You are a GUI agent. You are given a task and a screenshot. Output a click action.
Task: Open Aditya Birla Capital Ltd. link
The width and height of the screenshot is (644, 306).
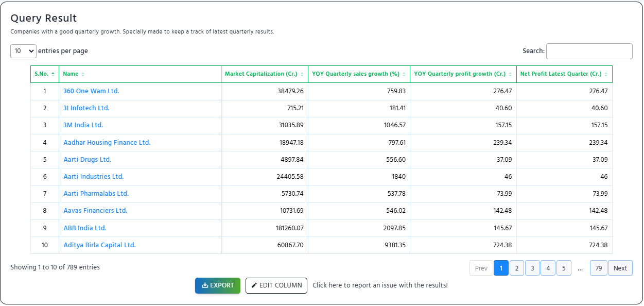(x=99, y=245)
